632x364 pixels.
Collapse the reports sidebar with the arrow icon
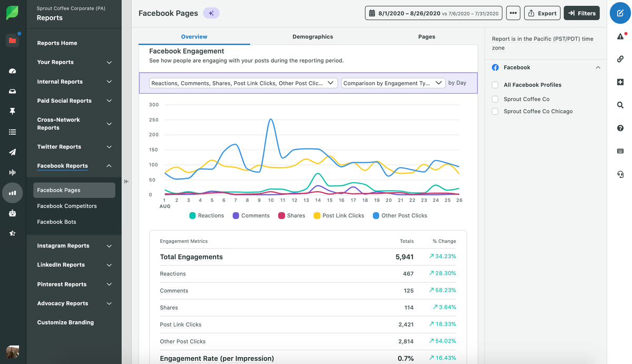(126, 182)
